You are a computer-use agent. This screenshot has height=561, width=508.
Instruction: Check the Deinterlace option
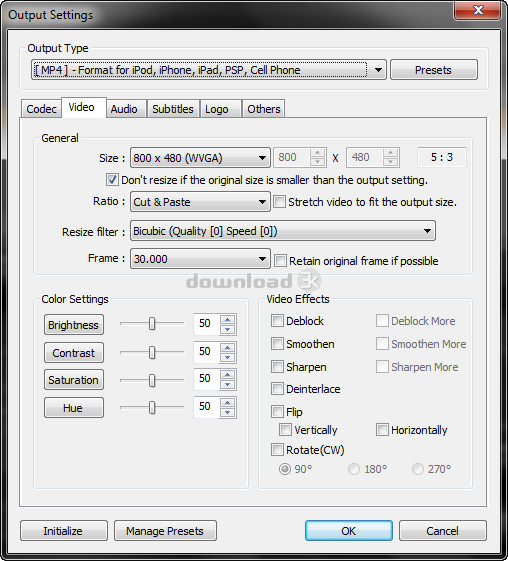coord(277,389)
